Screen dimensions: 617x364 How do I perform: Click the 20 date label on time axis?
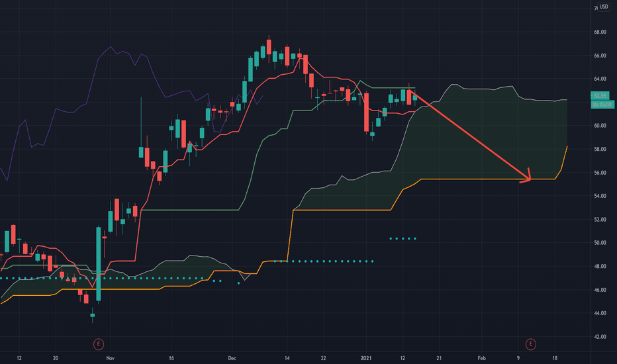pyautogui.click(x=56, y=358)
